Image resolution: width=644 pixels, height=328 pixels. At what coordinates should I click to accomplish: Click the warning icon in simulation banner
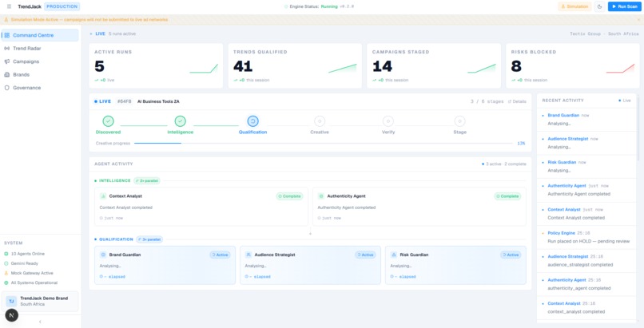click(x=6, y=20)
